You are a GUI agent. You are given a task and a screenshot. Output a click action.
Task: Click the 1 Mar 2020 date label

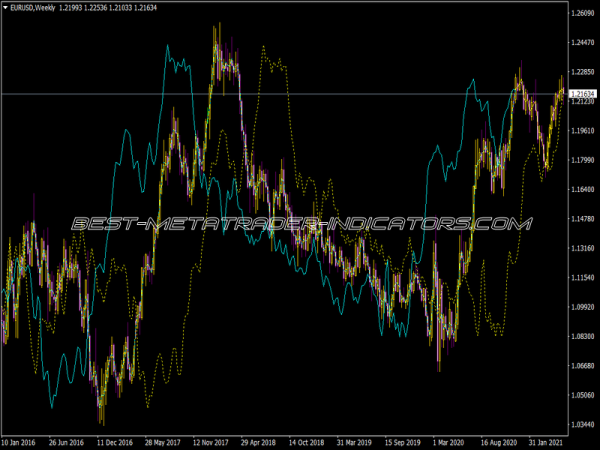(450, 440)
